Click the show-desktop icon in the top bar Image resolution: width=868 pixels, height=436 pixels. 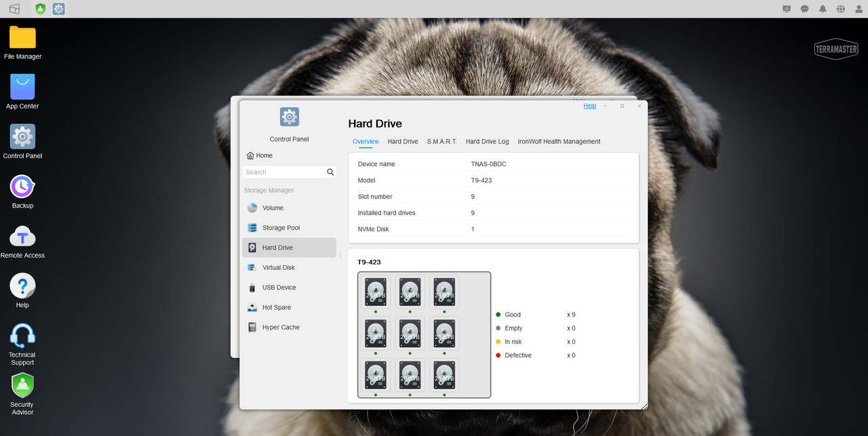pos(14,9)
